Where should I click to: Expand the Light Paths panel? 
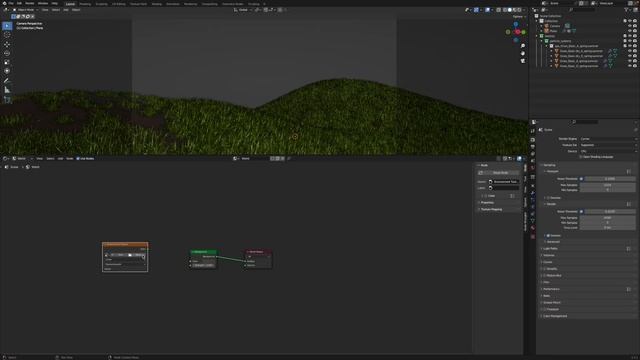tap(550, 249)
